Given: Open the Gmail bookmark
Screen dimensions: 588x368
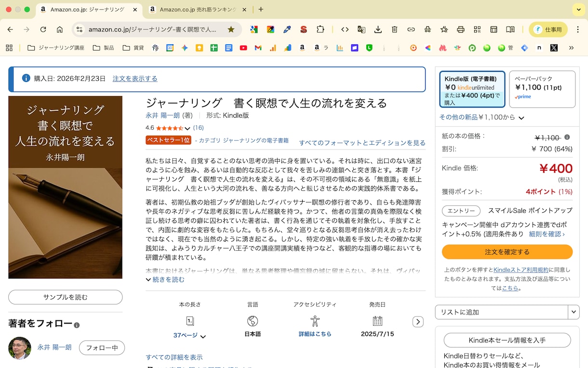Looking at the screenshot, I should [258, 48].
